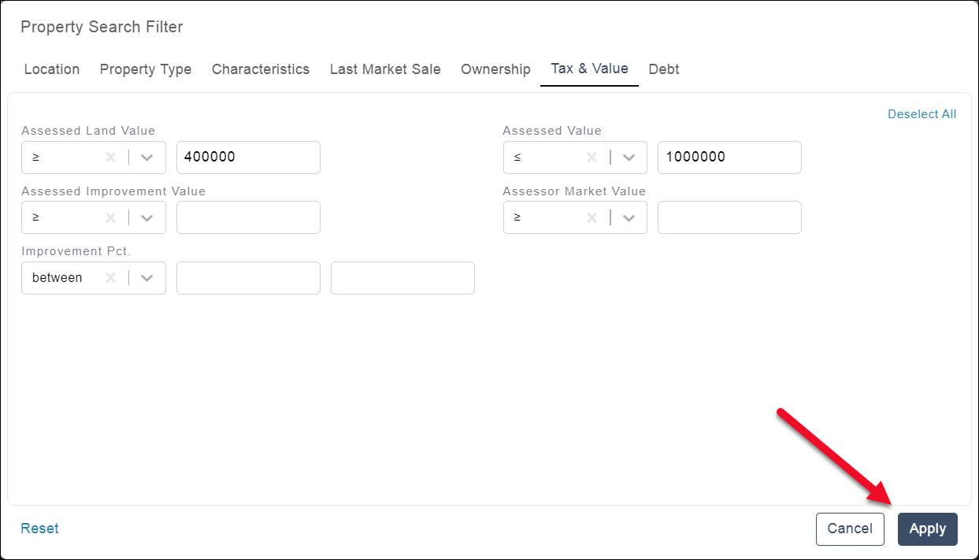Expand the Improvement Pct. operator dropdown
This screenshot has height=560, width=979.
147,278
